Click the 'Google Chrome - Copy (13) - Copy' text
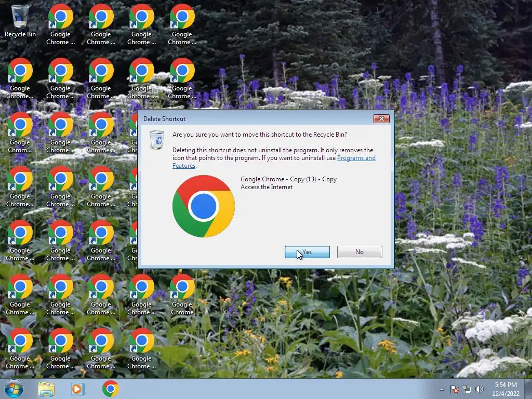 [288, 179]
